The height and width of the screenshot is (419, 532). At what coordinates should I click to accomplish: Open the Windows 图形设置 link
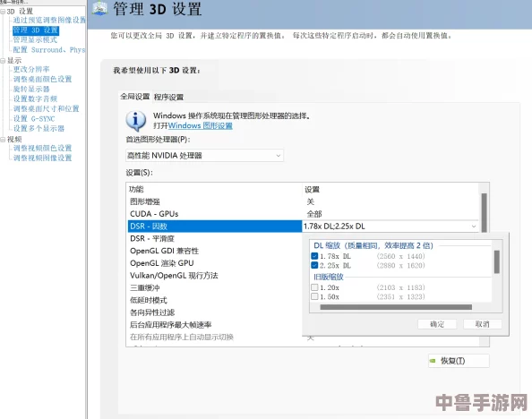201,125
